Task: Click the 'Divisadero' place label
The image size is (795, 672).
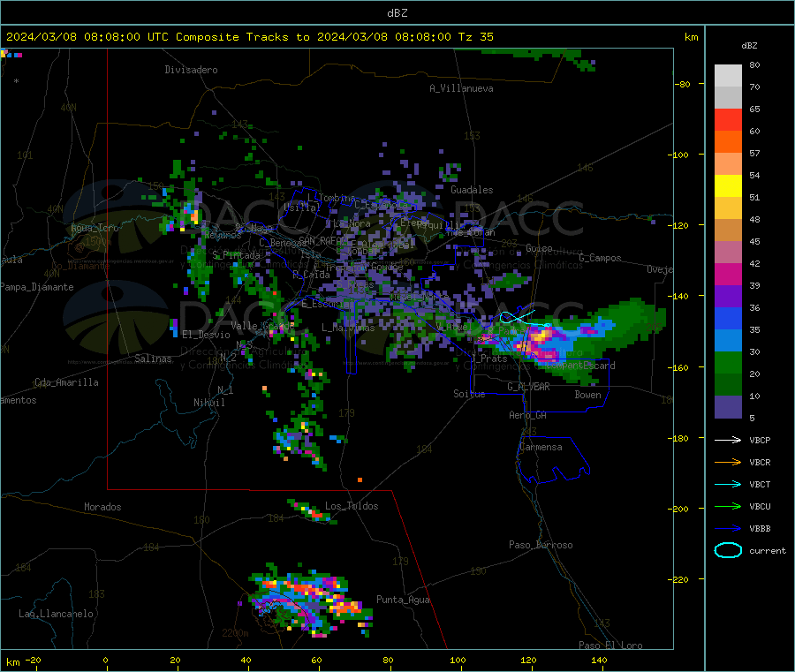Action: click(191, 70)
